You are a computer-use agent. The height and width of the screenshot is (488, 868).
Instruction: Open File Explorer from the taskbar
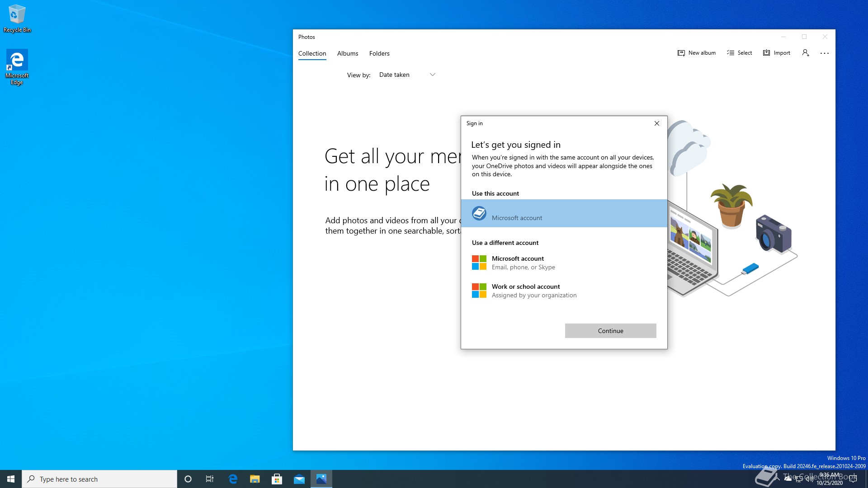click(x=255, y=479)
